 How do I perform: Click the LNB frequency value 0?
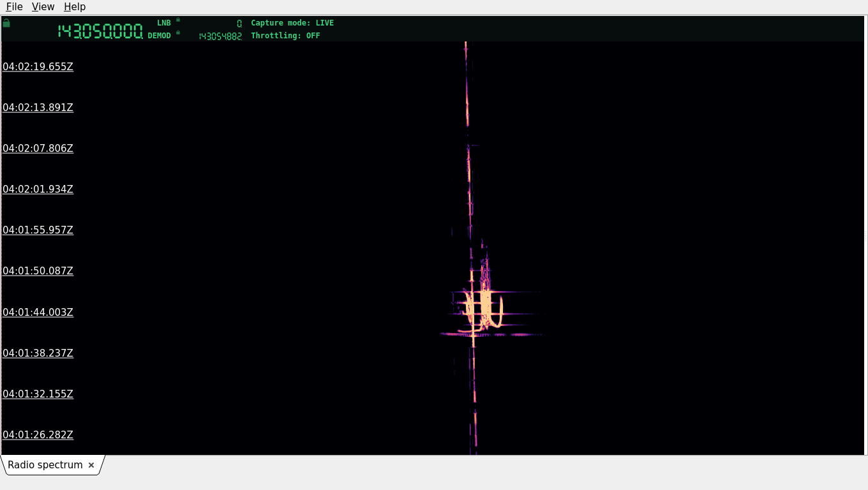click(239, 24)
